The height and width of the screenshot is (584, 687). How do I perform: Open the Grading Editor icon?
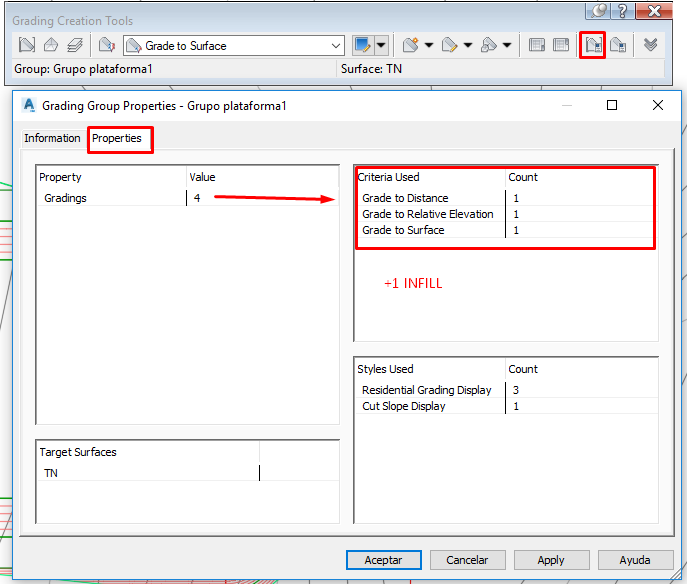(537, 45)
